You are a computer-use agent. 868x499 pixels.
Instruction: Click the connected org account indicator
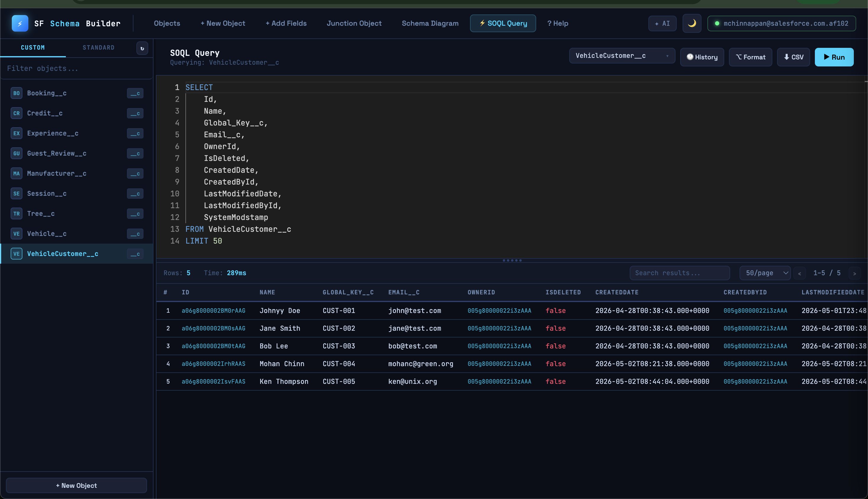coord(781,24)
